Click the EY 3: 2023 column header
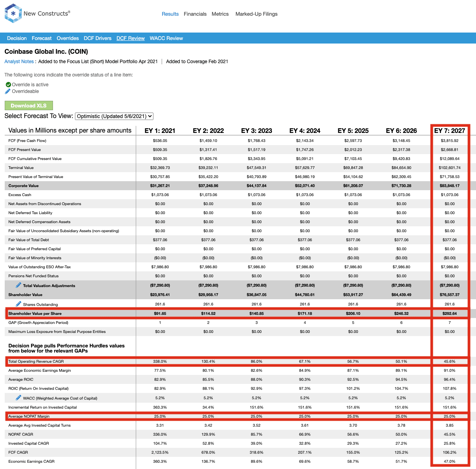Screen dimensions: 476x469 (x=257, y=131)
